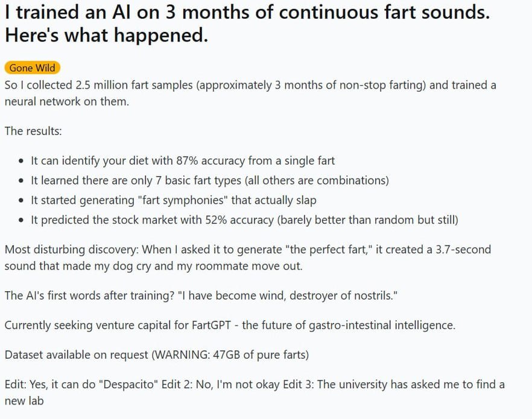Viewport: 532px width, 419px height.
Task: Click the Gone Wild flair tag
Action: [x=32, y=68]
